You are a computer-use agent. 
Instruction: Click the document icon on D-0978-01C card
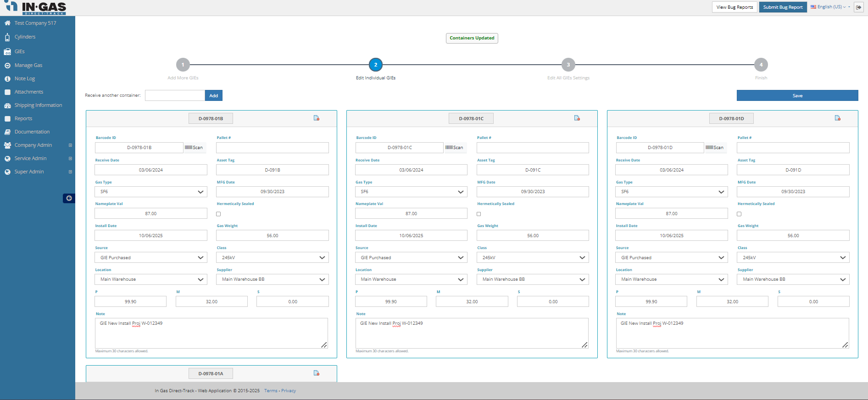(577, 118)
